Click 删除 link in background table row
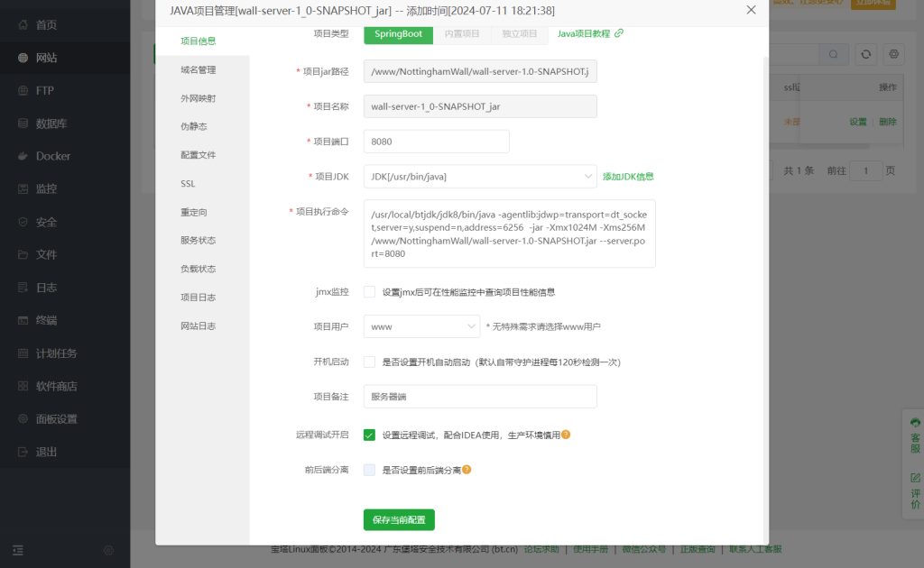 pyautogui.click(x=888, y=122)
